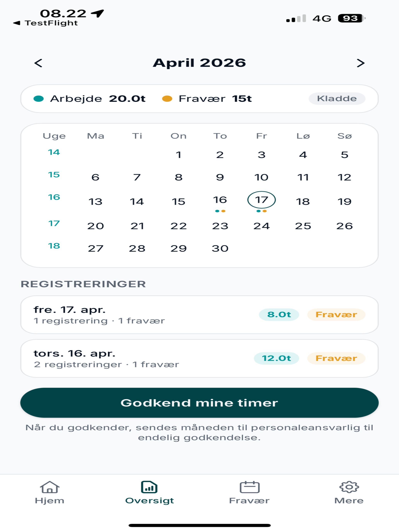This screenshot has width=399, height=532.
Task: Open Mere settings gear icon
Action: 349,487
